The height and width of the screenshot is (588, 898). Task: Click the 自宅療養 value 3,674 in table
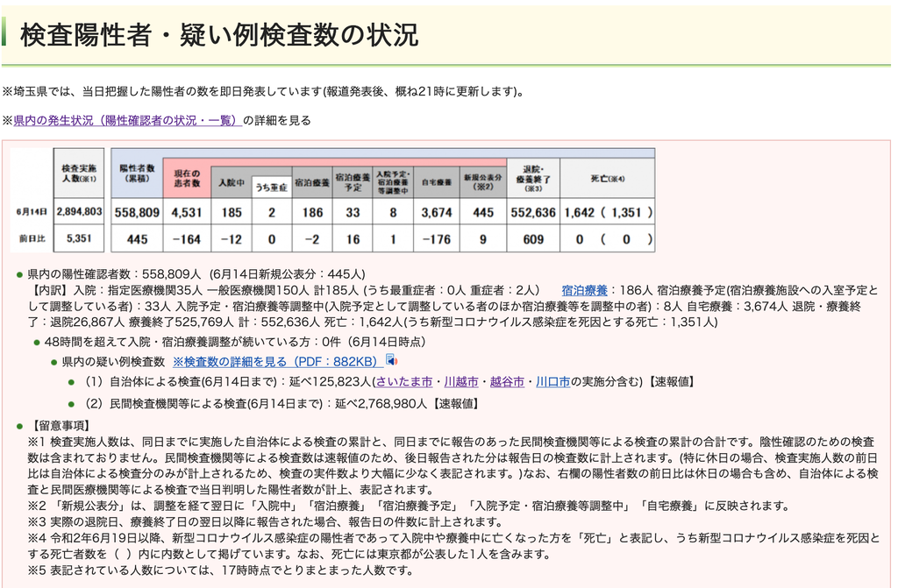point(437,212)
